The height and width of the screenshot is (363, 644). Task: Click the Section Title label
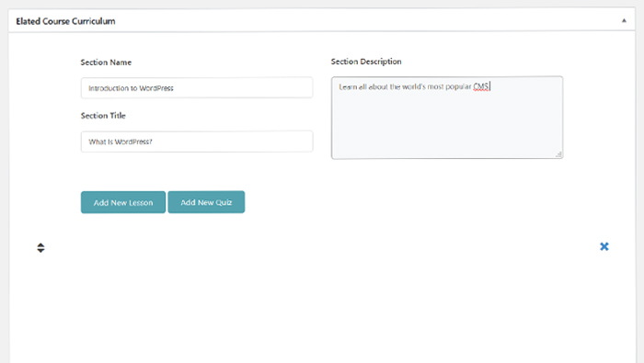(x=103, y=116)
